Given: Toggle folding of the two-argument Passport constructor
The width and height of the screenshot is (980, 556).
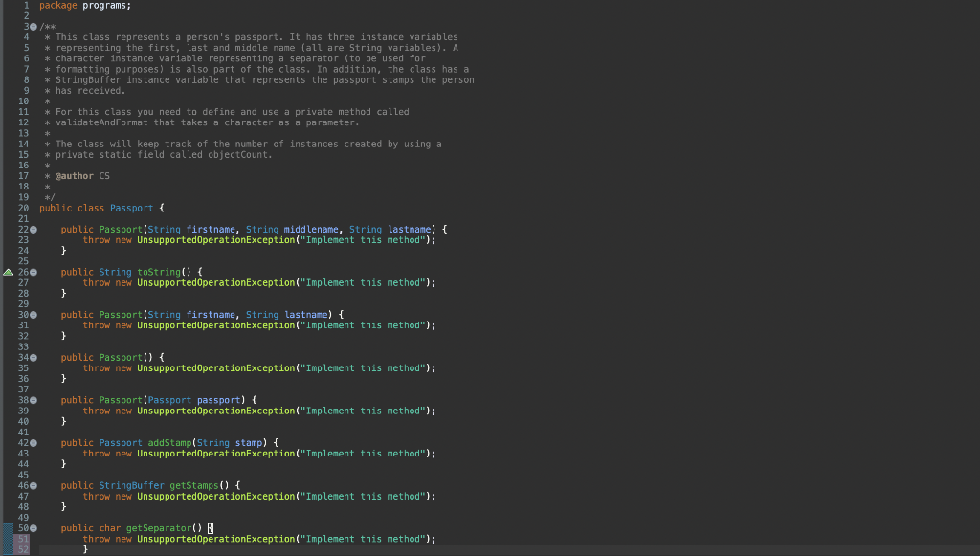Looking at the screenshot, I should tap(32, 314).
